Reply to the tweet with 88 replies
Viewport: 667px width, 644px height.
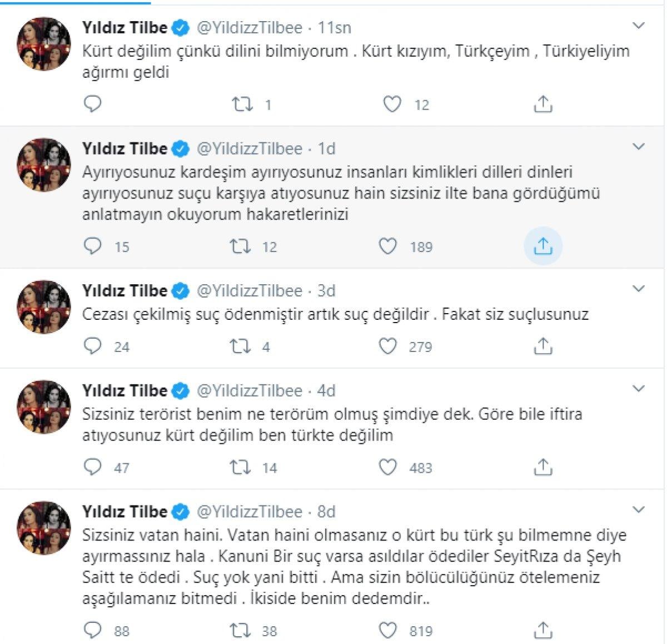click(x=93, y=631)
